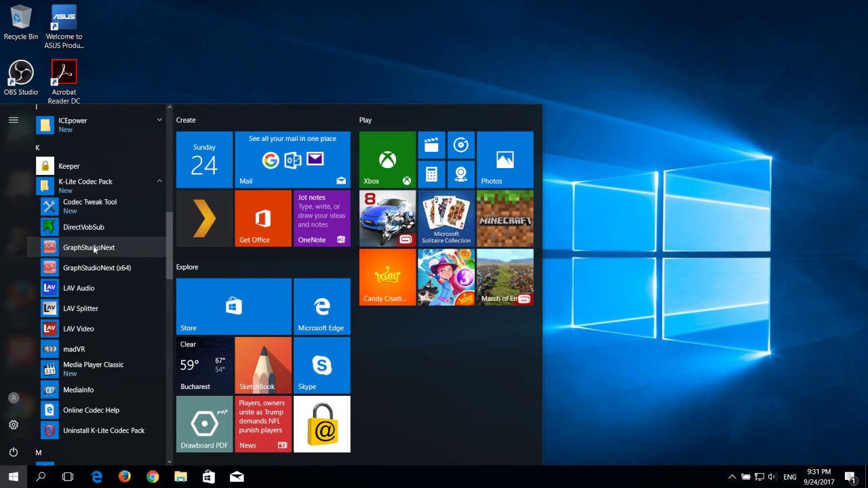Open the Store tile
Screen dimensions: 868x488
(234, 306)
